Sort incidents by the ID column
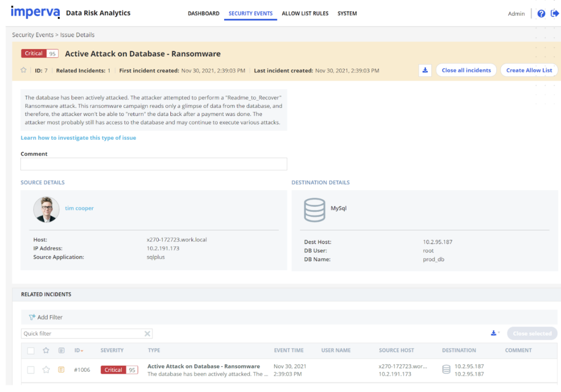 [79, 350]
